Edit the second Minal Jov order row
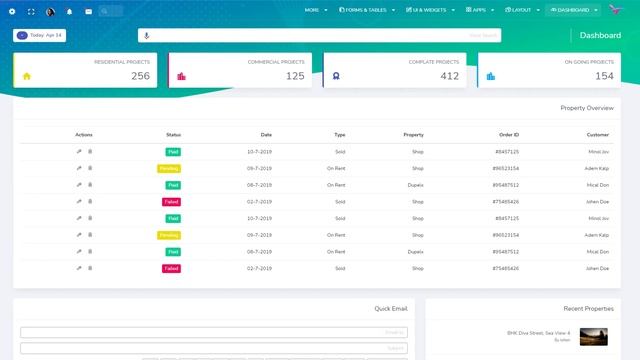 79,218
